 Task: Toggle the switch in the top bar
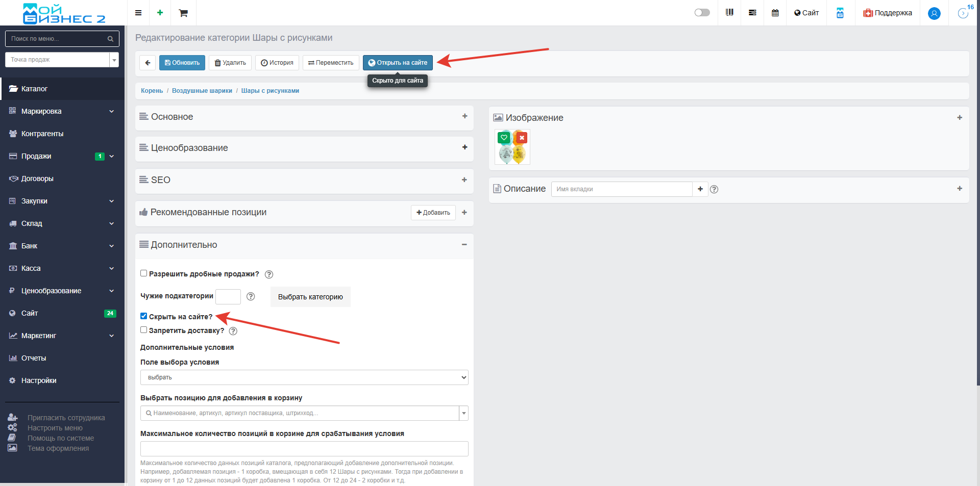[702, 13]
